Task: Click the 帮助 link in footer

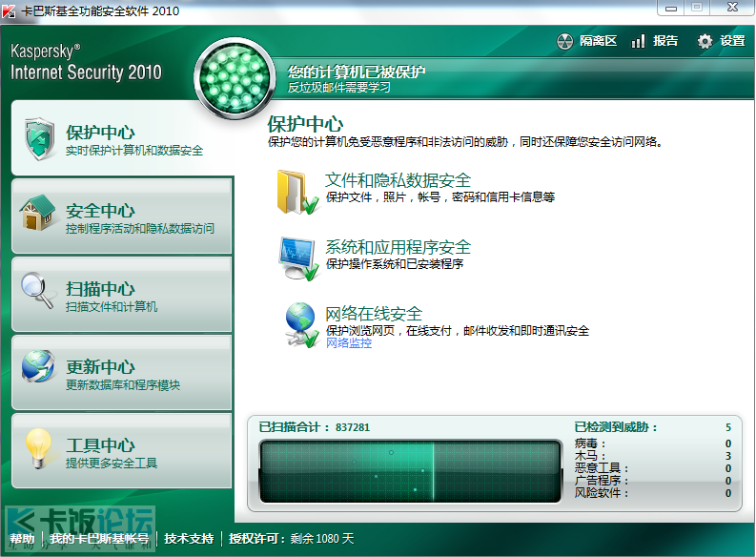Action: point(22,539)
